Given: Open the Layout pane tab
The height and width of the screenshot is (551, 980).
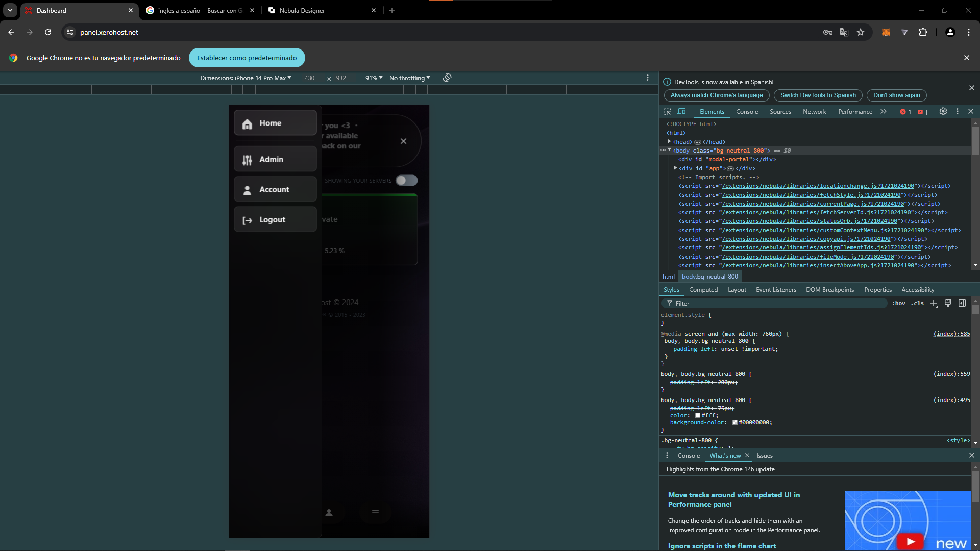Looking at the screenshot, I should (x=737, y=290).
